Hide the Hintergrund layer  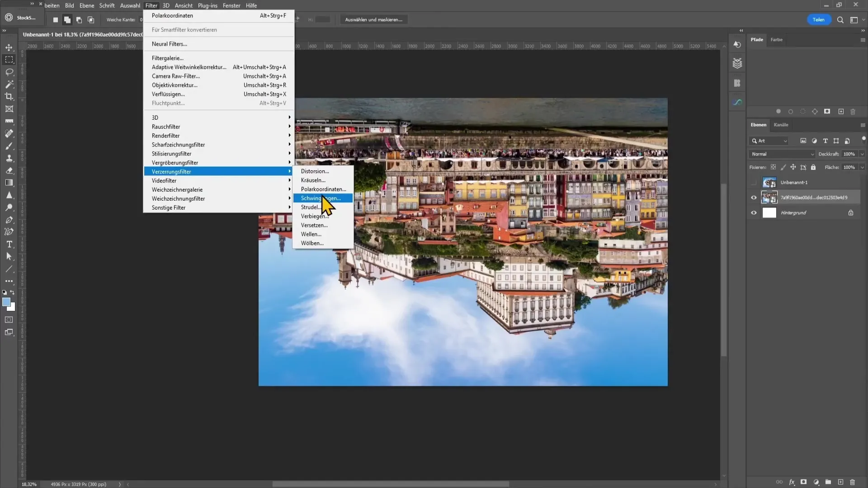(x=754, y=213)
